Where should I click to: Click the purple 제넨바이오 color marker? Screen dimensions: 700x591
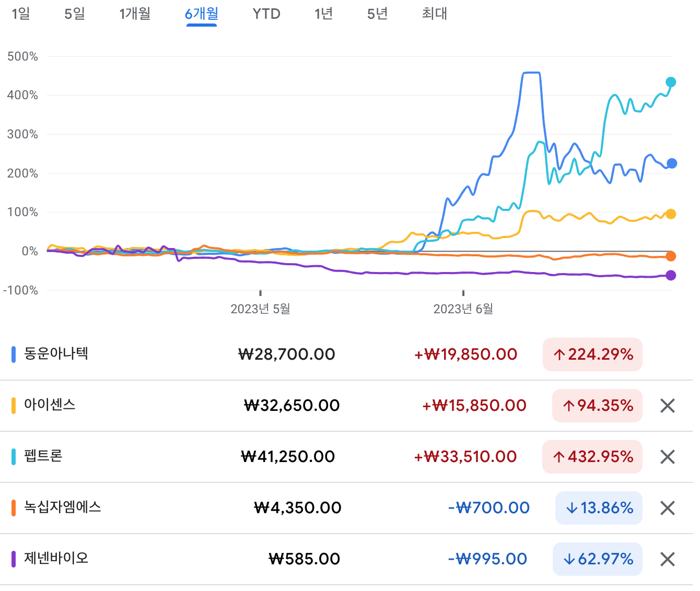pyautogui.click(x=14, y=559)
